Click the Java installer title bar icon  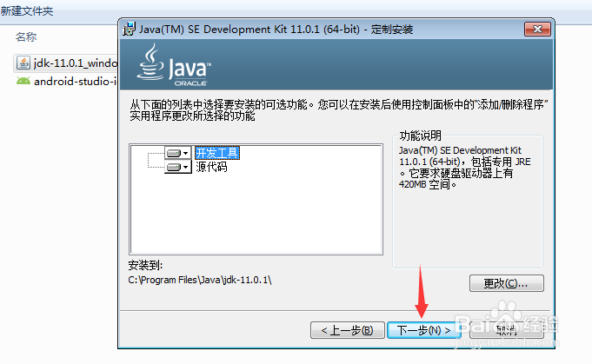[x=129, y=29]
